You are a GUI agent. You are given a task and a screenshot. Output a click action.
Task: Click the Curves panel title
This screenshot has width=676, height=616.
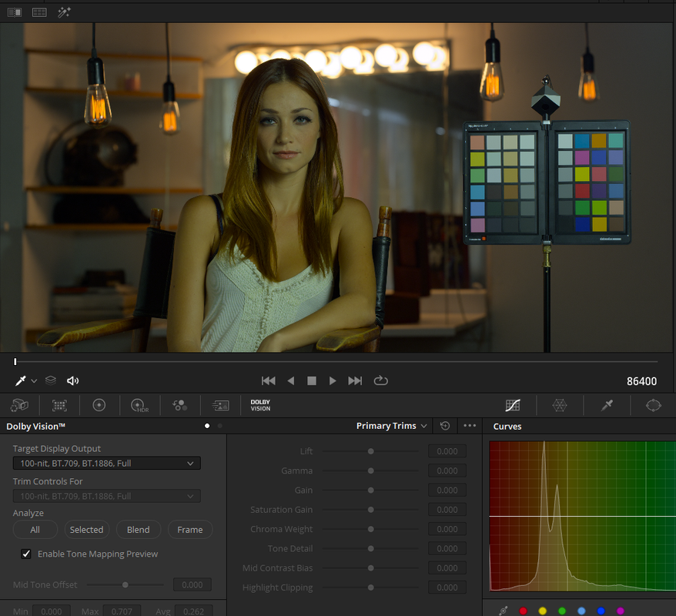[x=507, y=427]
